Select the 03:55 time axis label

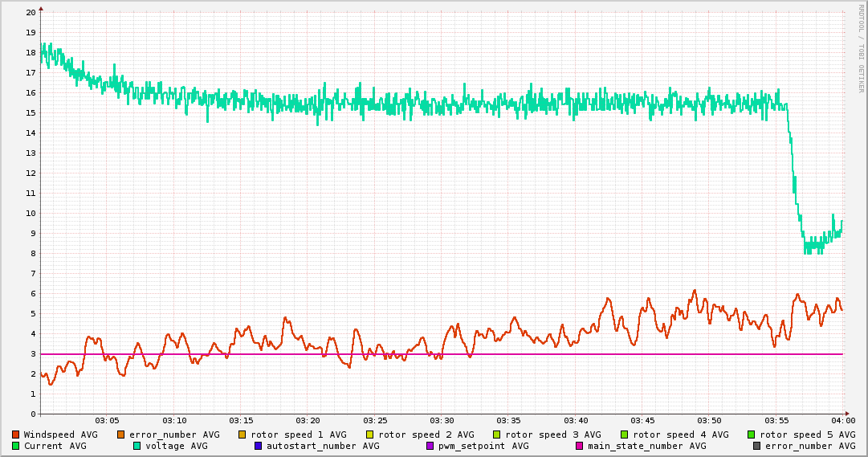tap(776, 420)
